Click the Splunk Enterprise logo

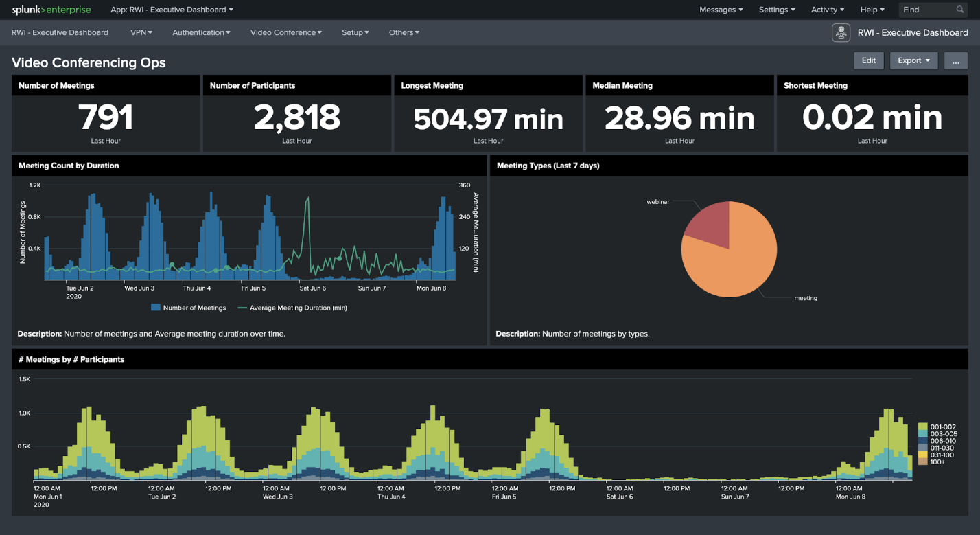coord(51,10)
